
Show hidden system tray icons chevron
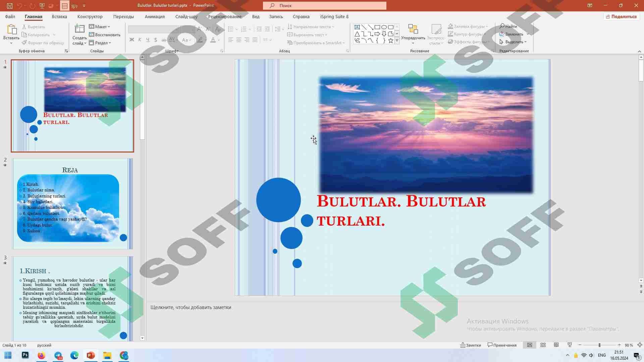point(568,355)
